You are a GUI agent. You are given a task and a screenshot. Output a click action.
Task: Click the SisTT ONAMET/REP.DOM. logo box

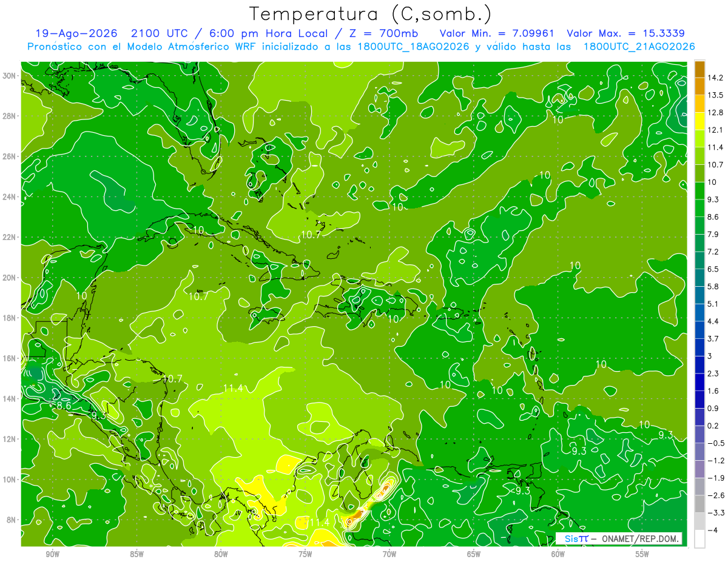point(619,538)
